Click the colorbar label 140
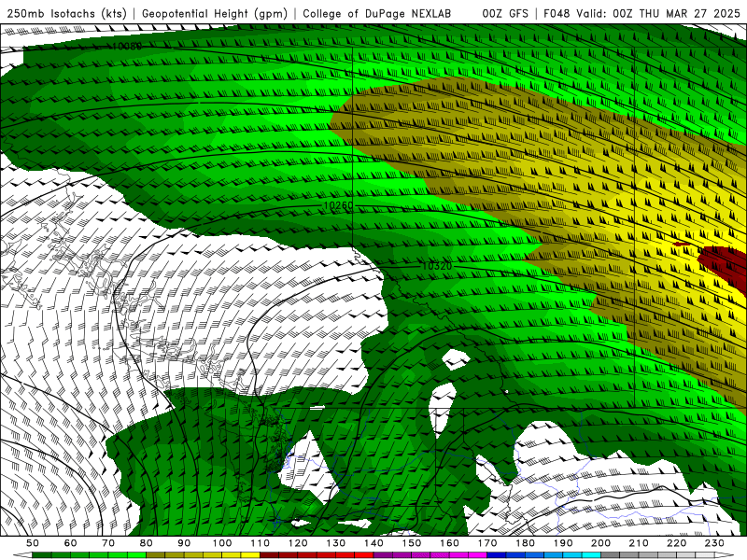The width and height of the screenshot is (747, 560). [x=373, y=543]
